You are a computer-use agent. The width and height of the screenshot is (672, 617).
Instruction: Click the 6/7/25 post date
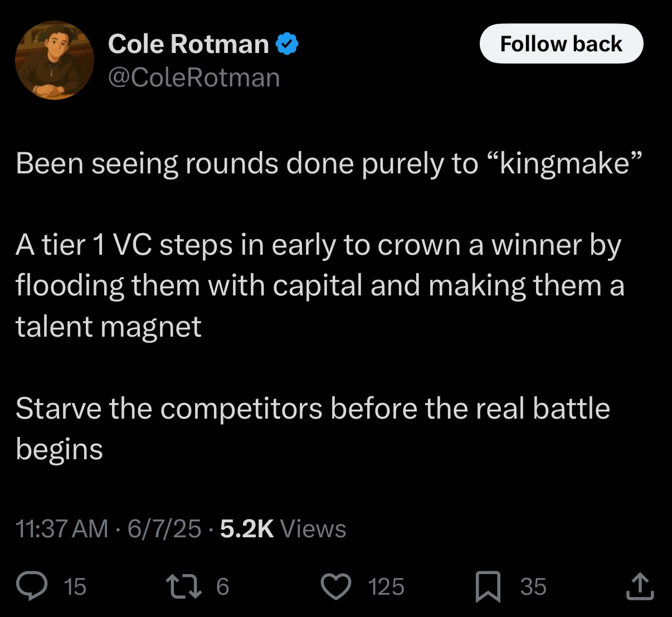[164, 528]
